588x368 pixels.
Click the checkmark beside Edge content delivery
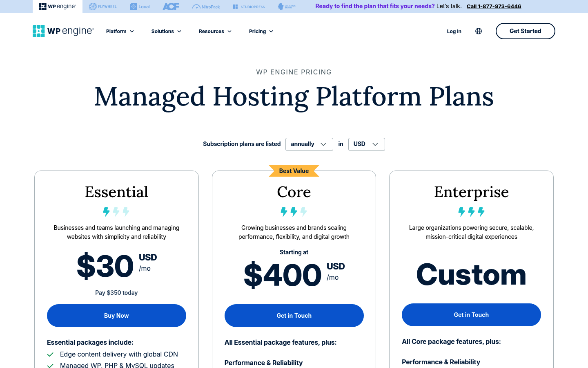(50, 355)
